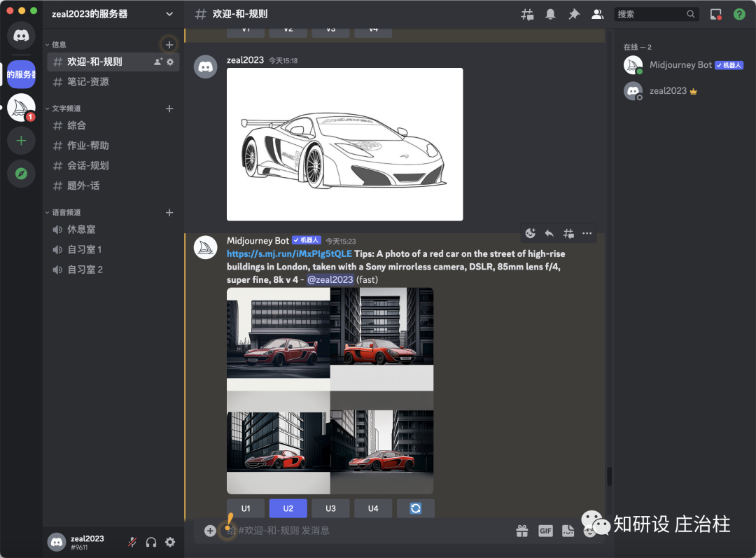
Task: Create thread from Midjourney Bot message
Action: [x=568, y=233]
